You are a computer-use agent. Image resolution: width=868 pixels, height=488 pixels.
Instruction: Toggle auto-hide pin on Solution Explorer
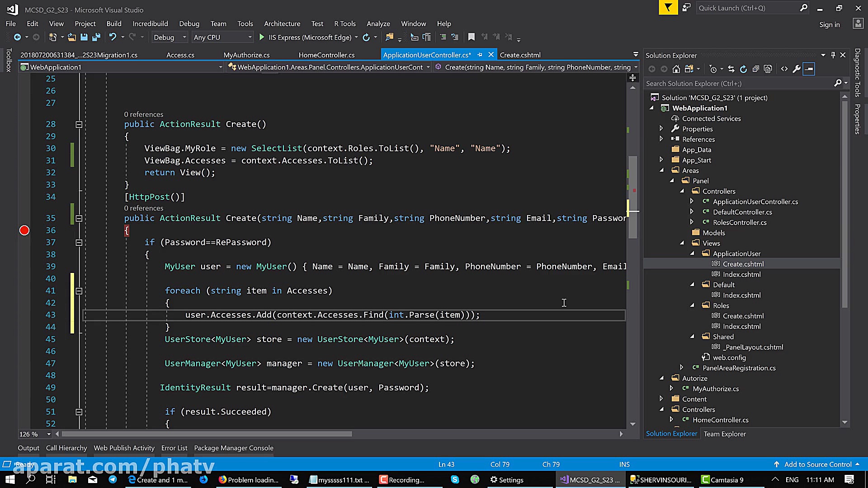833,55
